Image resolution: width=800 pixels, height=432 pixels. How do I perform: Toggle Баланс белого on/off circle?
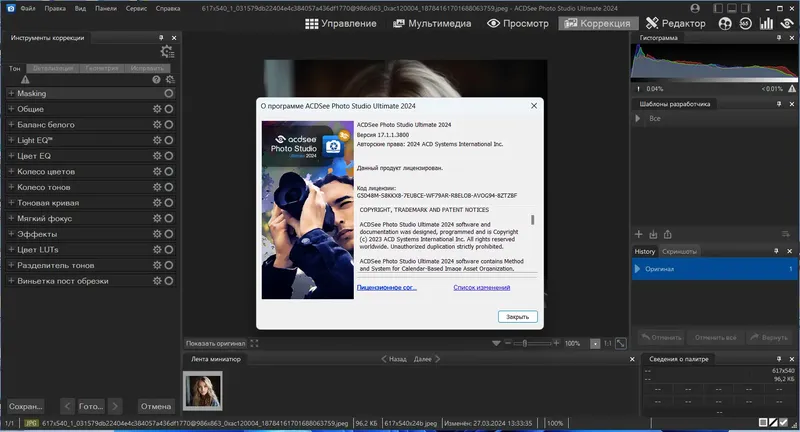click(169, 124)
